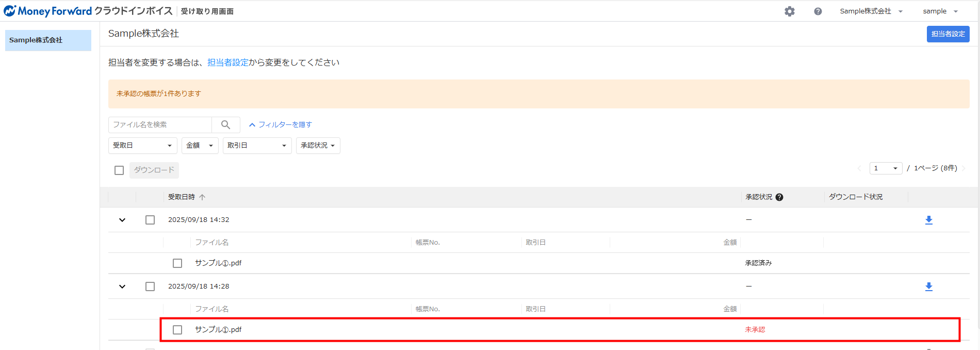
Task: Download the 2025/09/18 14:28 batch
Action: click(928, 287)
